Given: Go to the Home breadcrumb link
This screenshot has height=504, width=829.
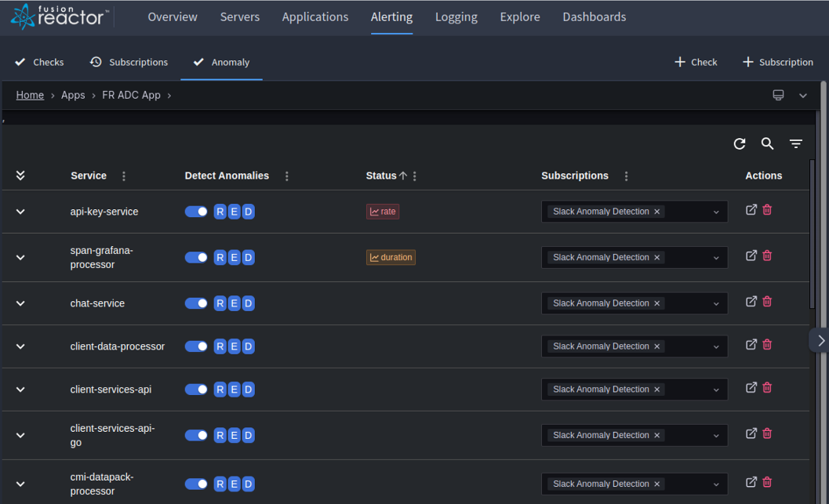Looking at the screenshot, I should [30, 95].
